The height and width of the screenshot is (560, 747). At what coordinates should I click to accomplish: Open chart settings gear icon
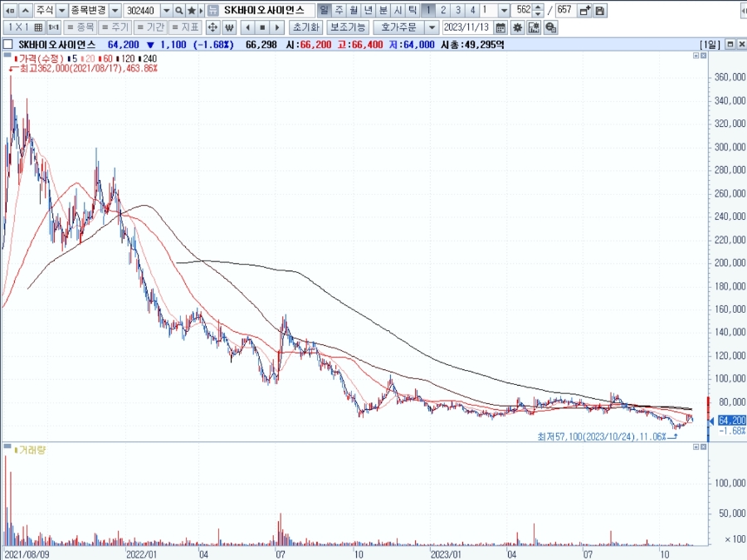pos(517,27)
